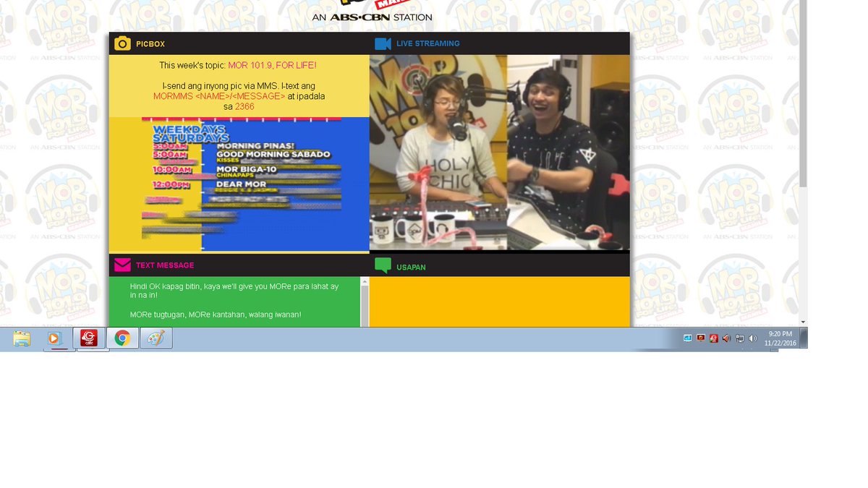Click the blue monitor tray icon
This screenshot has width=868, height=488.
tap(688, 338)
